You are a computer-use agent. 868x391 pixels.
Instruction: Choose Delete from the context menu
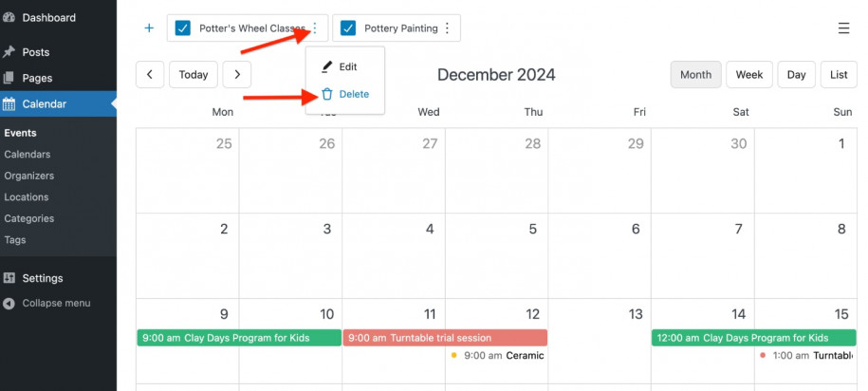tap(344, 94)
